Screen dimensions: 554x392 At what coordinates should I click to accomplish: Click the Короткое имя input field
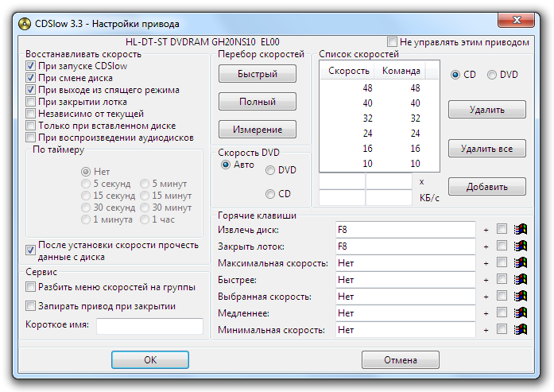pos(149,326)
